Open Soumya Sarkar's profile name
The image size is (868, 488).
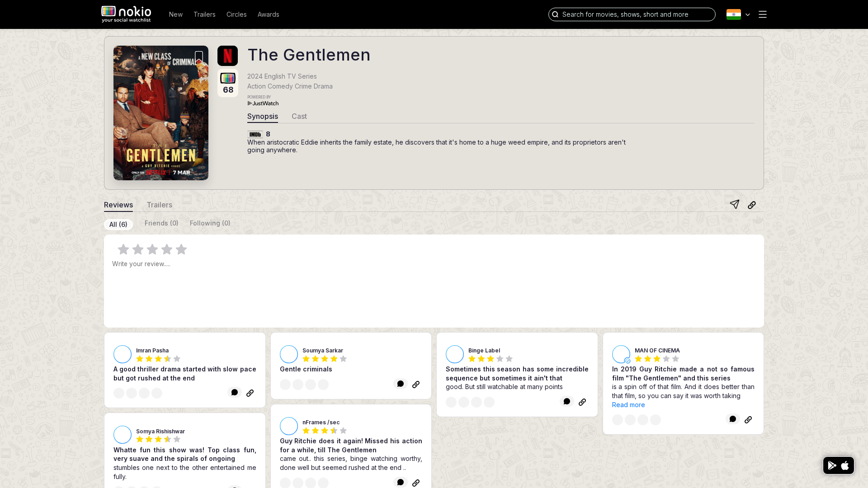[323, 351]
